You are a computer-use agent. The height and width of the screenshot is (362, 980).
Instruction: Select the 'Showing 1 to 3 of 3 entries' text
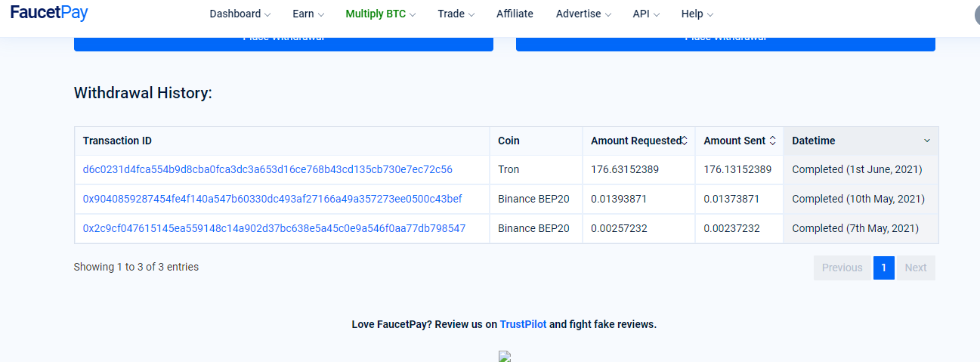136,267
